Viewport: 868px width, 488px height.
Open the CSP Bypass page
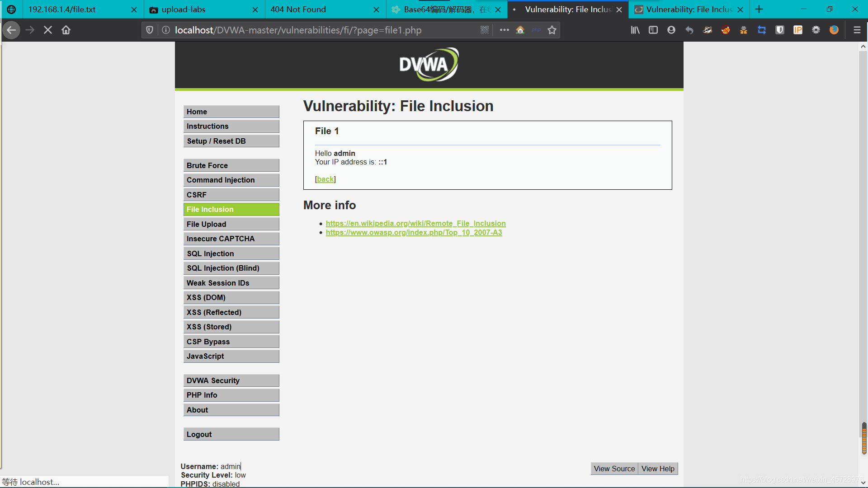231,342
